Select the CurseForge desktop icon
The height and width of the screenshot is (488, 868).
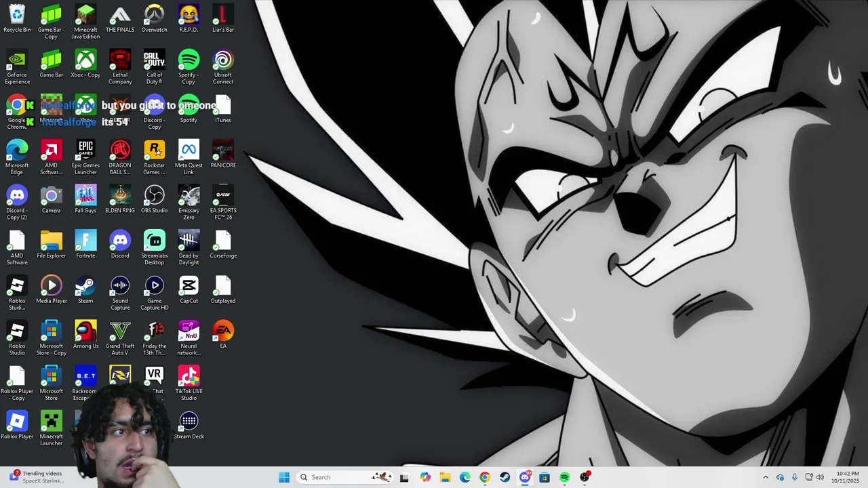(x=223, y=245)
